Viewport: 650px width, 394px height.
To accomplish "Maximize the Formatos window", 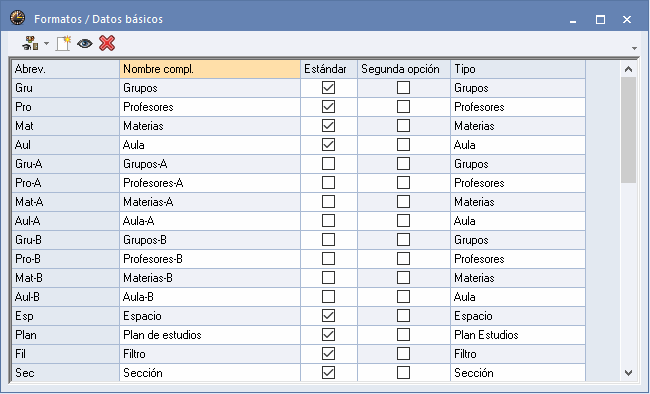I will click(600, 19).
